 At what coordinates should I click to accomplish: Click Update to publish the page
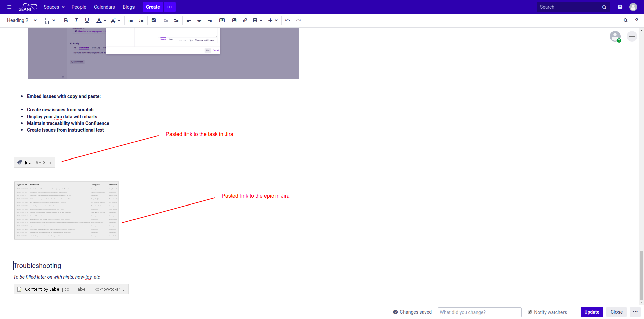pos(592,312)
